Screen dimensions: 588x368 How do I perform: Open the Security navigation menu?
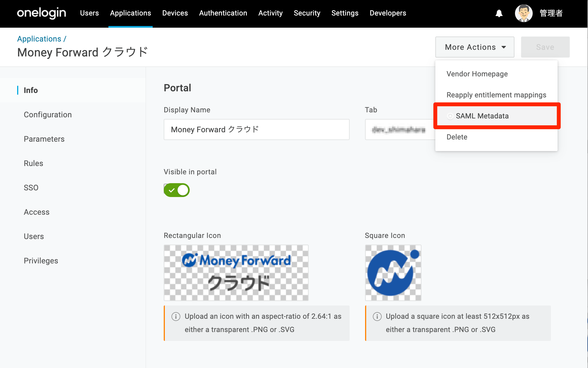coord(307,13)
